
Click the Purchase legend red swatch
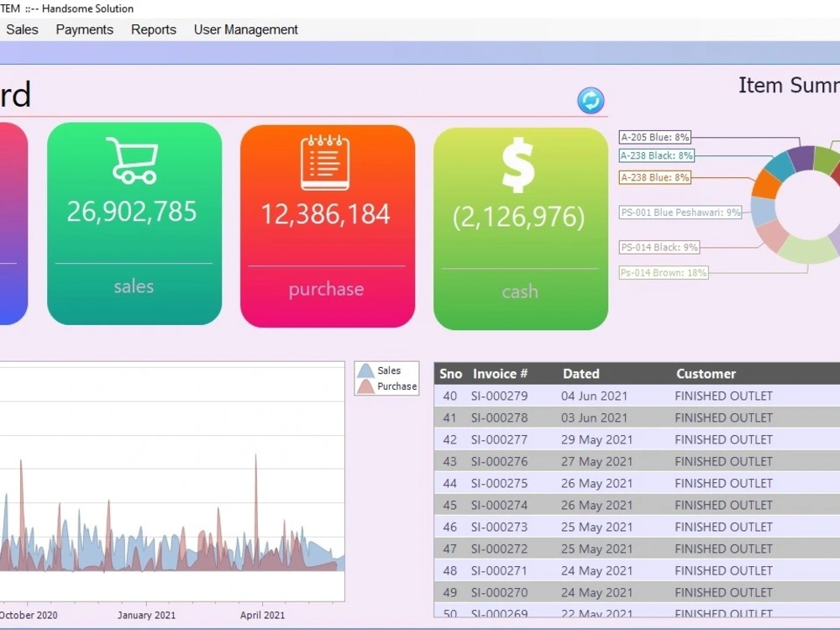365,386
